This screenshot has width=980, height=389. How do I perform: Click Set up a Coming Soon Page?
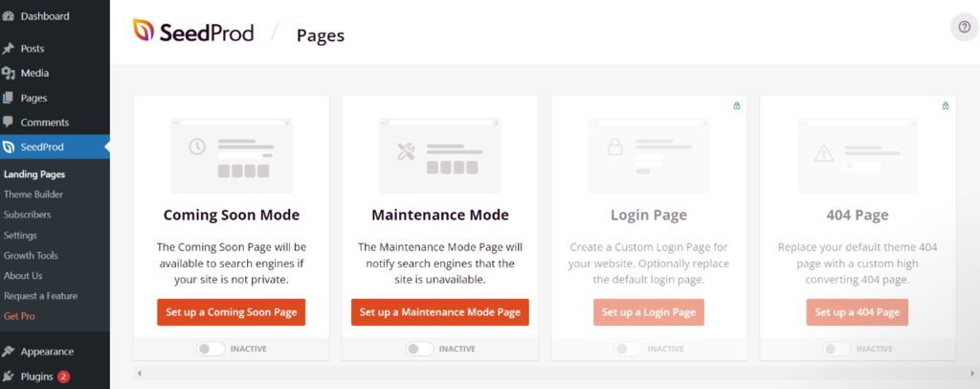[232, 312]
